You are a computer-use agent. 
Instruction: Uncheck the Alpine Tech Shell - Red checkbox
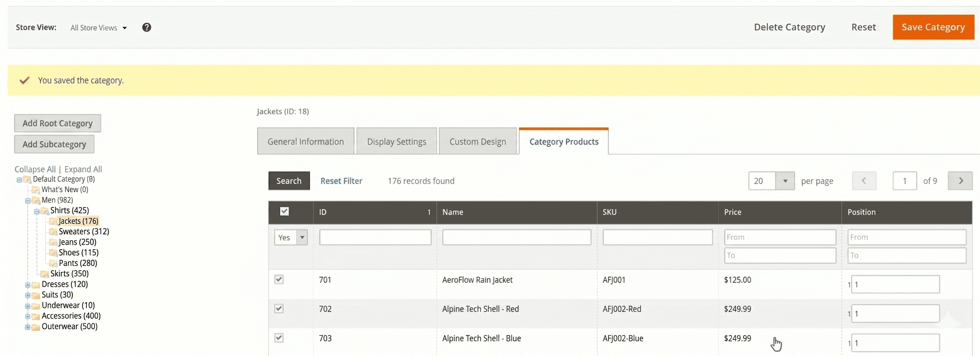point(279,308)
